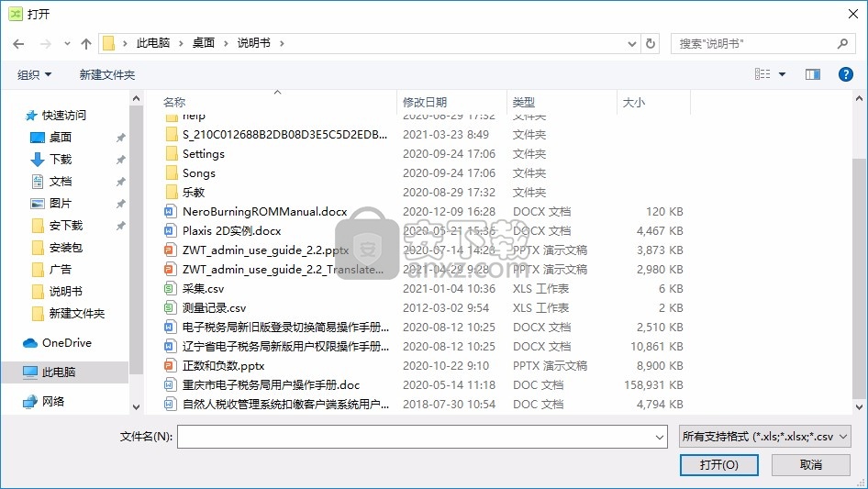Go up one folder level
The image size is (868, 489).
pos(86,43)
